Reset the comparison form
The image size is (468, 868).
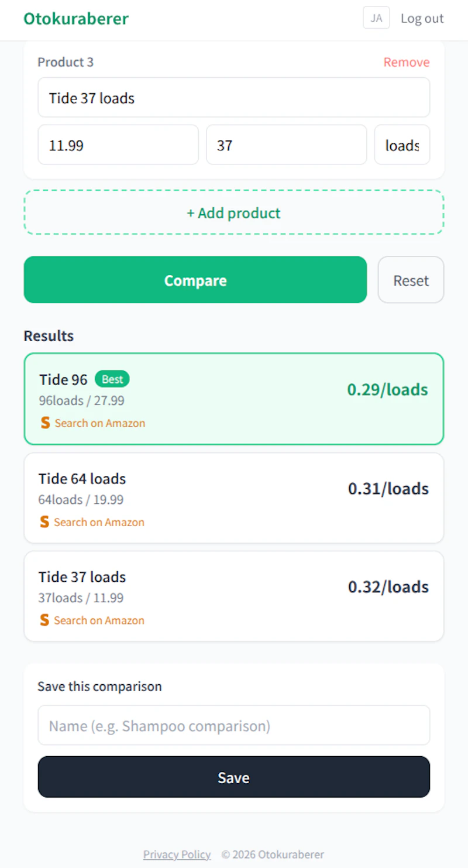pyautogui.click(x=411, y=280)
